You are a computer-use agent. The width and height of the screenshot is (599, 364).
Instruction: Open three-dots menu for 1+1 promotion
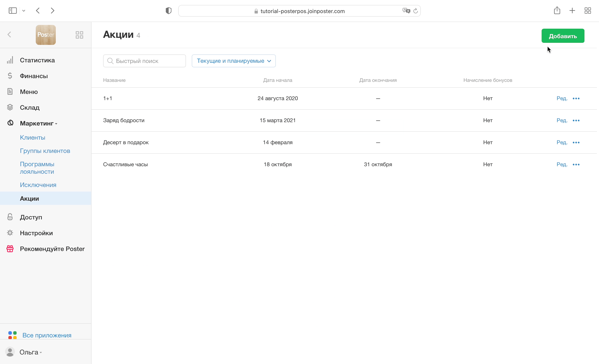(x=576, y=99)
